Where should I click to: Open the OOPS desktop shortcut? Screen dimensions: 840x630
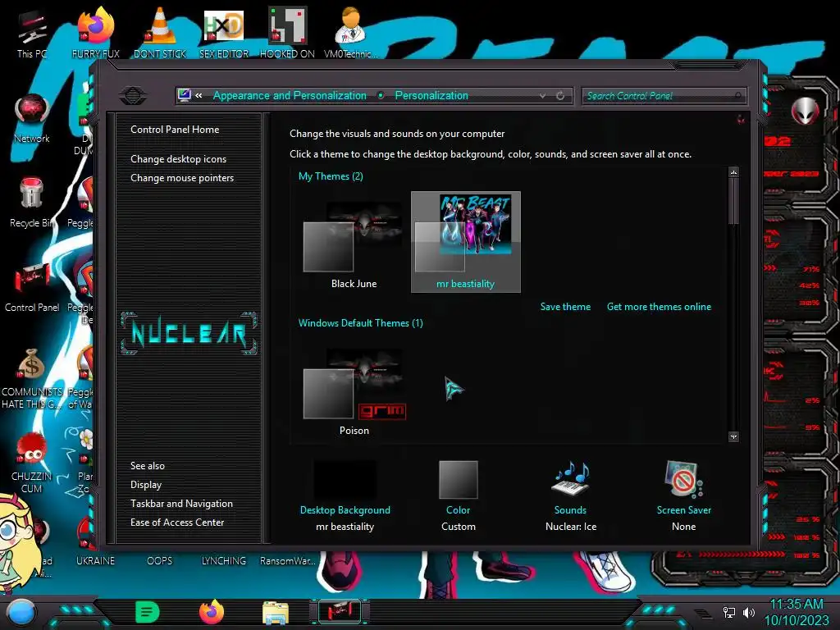160,561
